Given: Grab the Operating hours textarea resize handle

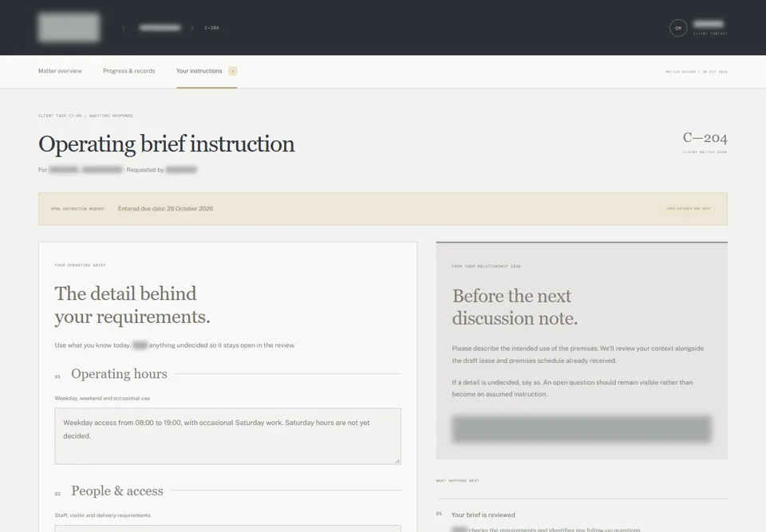Looking at the screenshot, I should (397, 461).
